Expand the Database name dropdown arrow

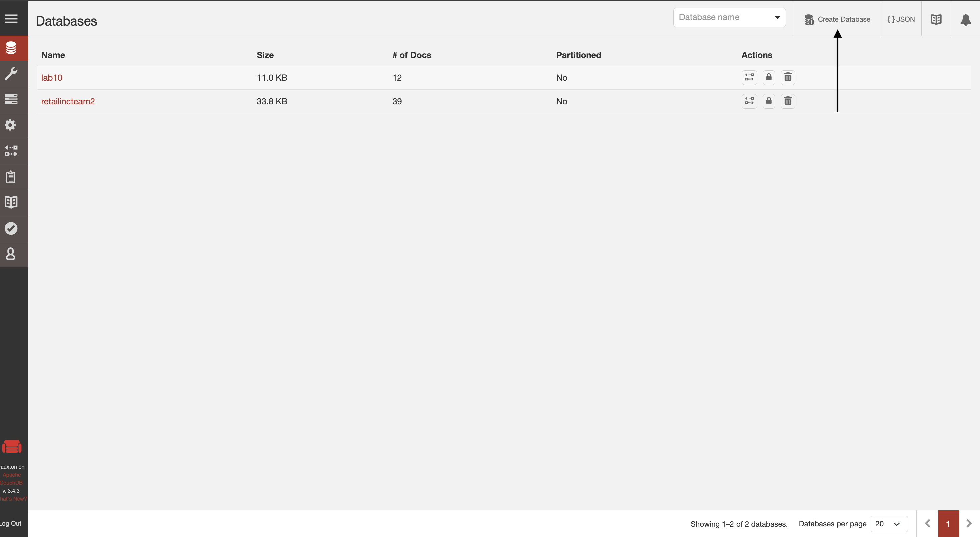click(778, 17)
